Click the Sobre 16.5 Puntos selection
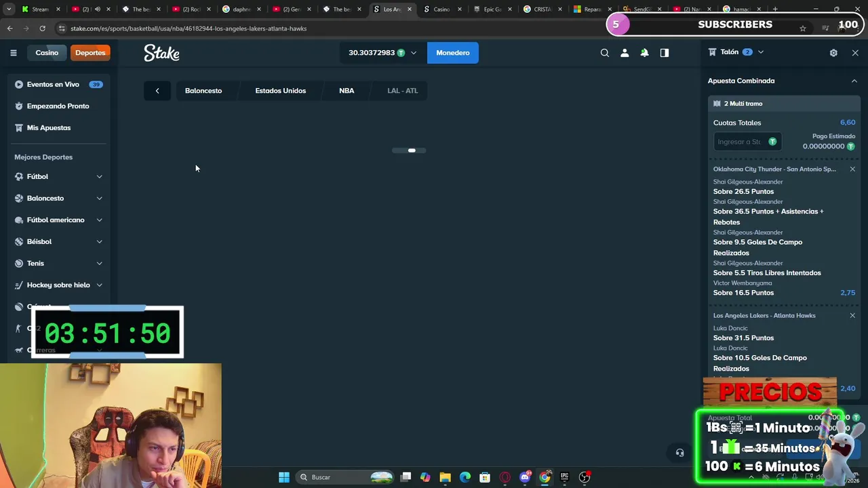 pyautogui.click(x=743, y=293)
